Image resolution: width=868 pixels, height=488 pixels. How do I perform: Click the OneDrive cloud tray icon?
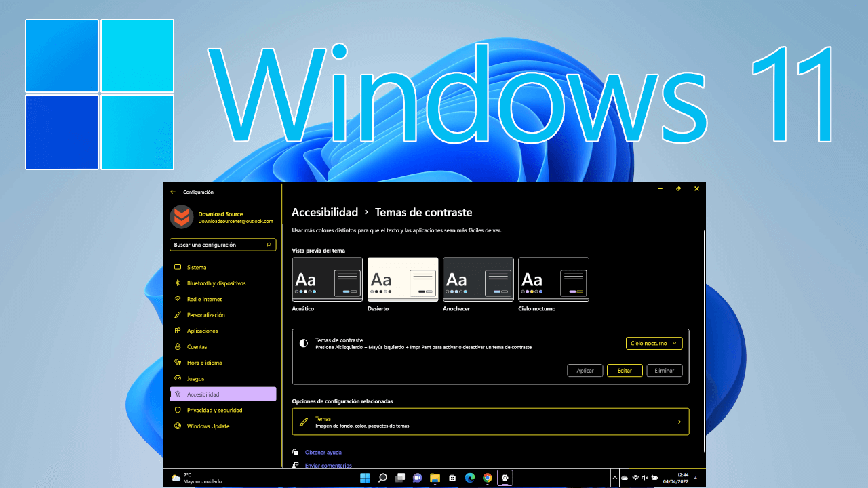pyautogui.click(x=624, y=479)
